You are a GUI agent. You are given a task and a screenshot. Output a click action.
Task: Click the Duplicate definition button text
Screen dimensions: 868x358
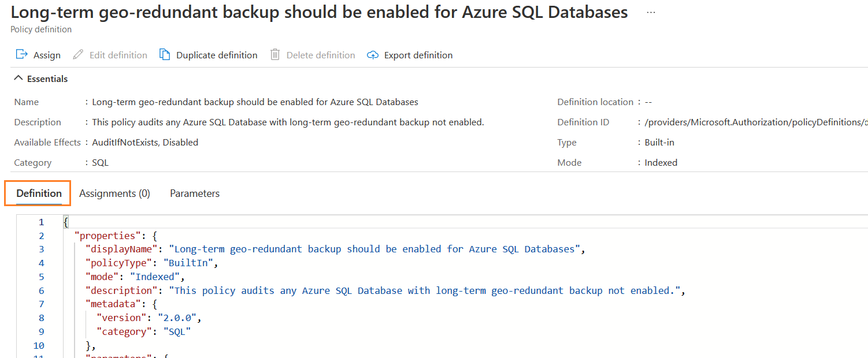pos(217,55)
